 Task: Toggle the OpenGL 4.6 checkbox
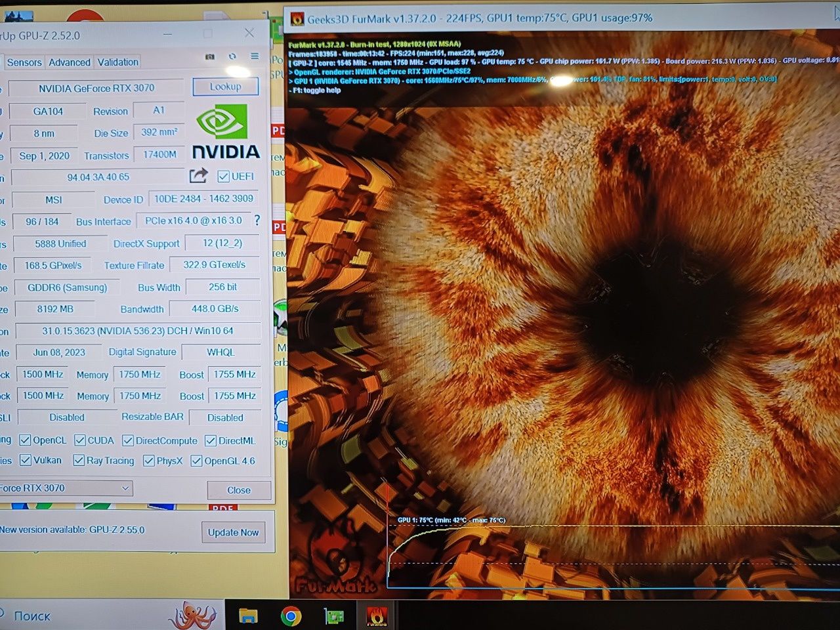pyautogui.click(x=196, y=461)
